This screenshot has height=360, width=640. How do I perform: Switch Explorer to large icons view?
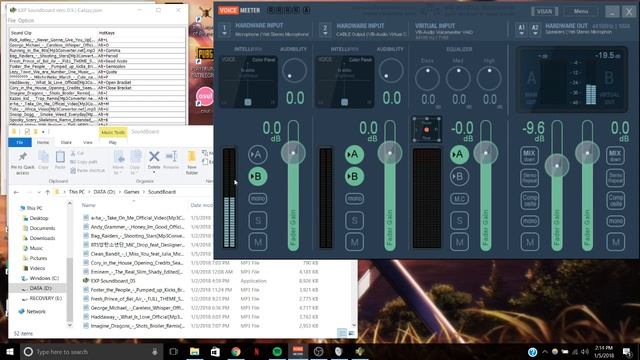pos(351,333)
